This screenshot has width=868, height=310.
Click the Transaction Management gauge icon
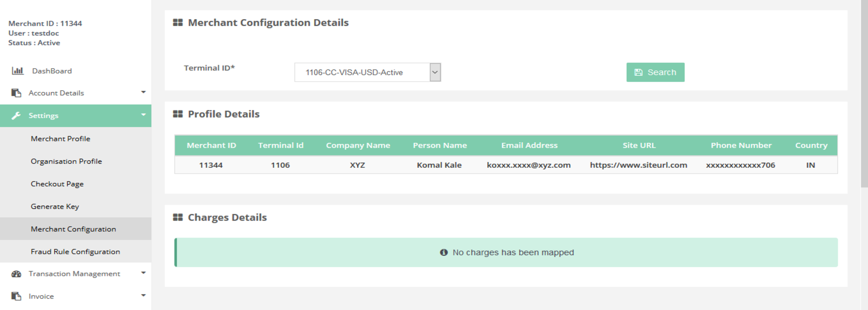pos(16,274)
